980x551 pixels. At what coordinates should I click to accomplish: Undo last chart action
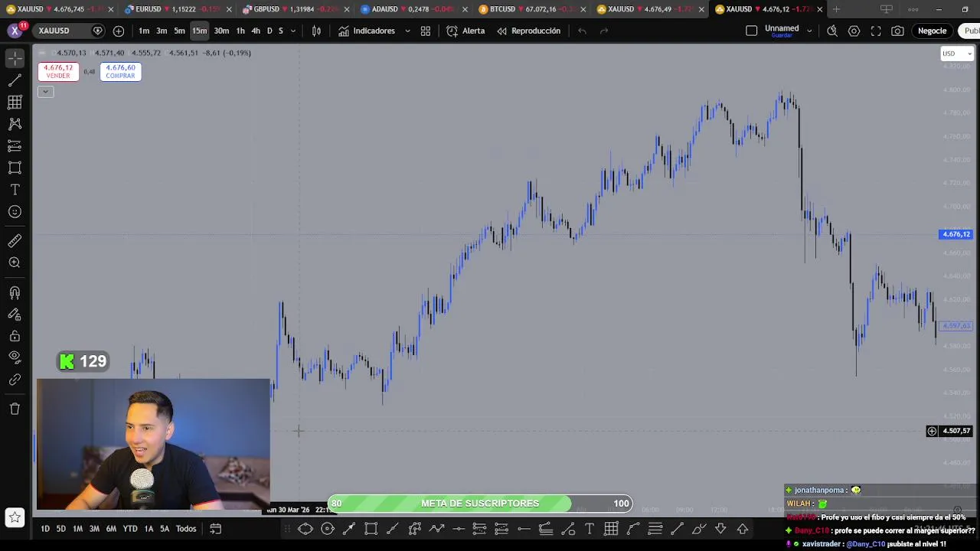(x=582, y=31)
